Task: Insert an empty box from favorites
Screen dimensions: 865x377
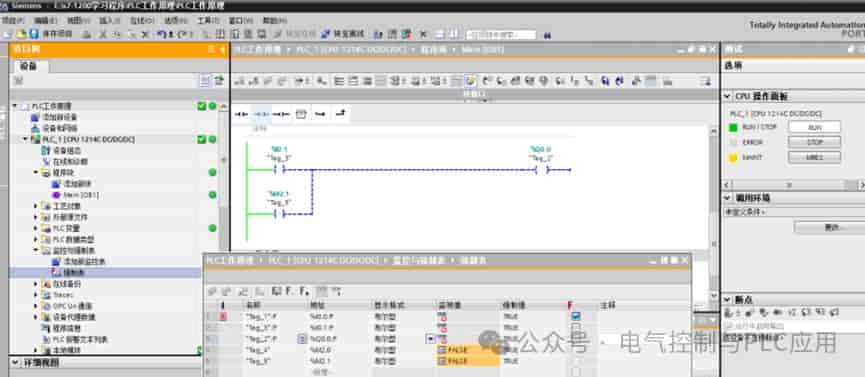Action: (x=300, y=114)
